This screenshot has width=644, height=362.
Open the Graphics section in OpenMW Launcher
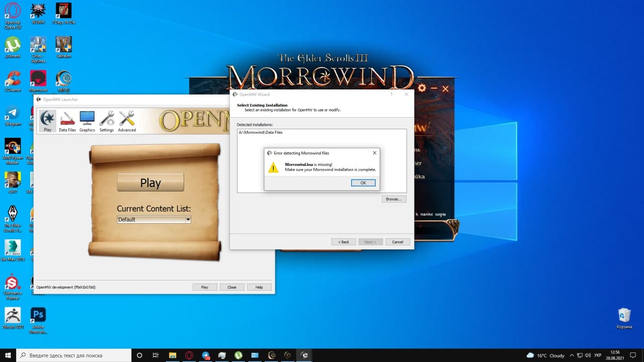(x=87, y=121)
